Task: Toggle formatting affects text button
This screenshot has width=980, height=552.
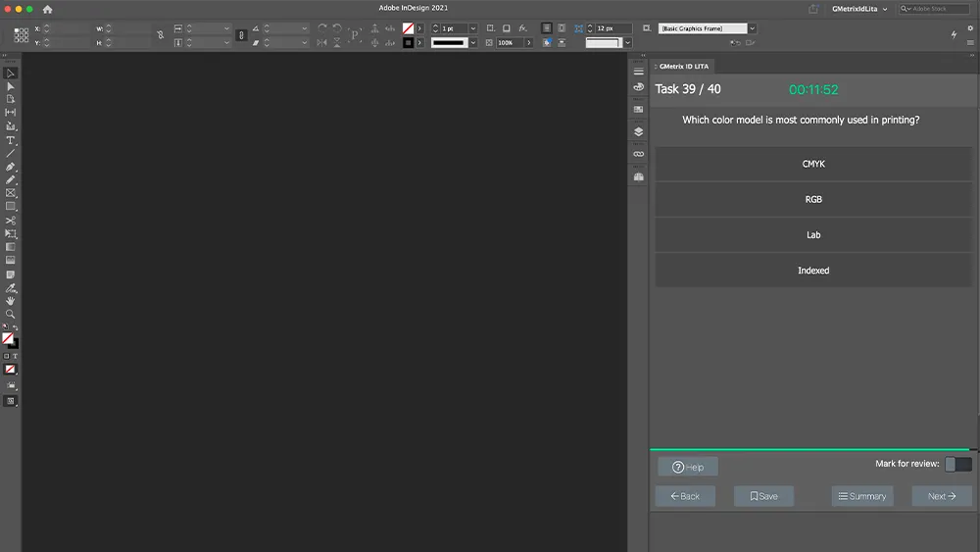Action: [x=15, y=356]
